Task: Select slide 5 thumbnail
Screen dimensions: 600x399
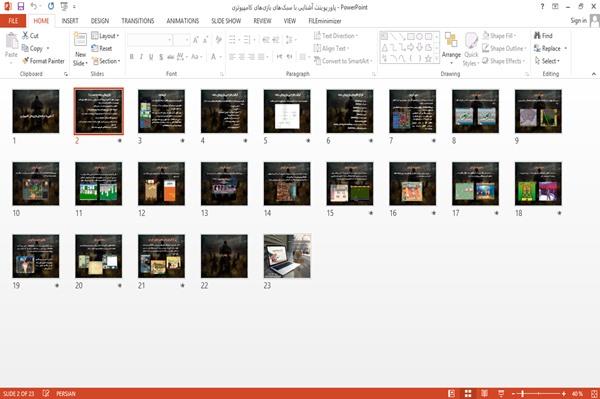Action: (287, 111)
